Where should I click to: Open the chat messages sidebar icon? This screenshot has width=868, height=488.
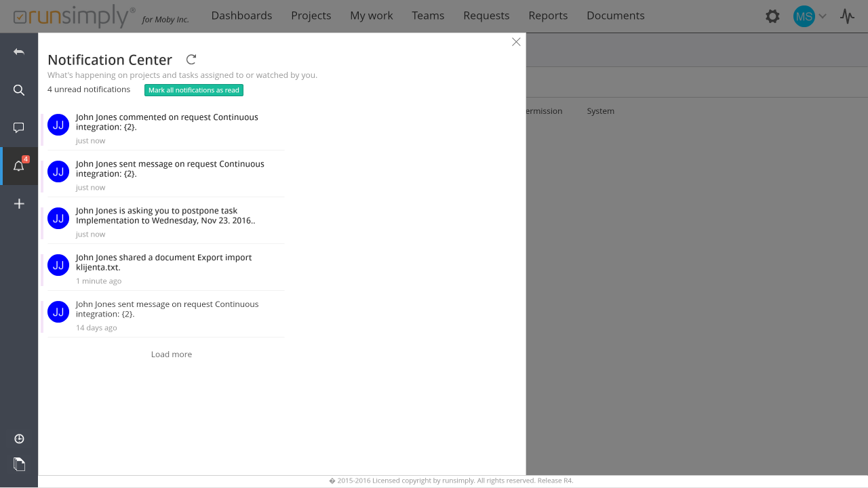[x=19, y=127]
